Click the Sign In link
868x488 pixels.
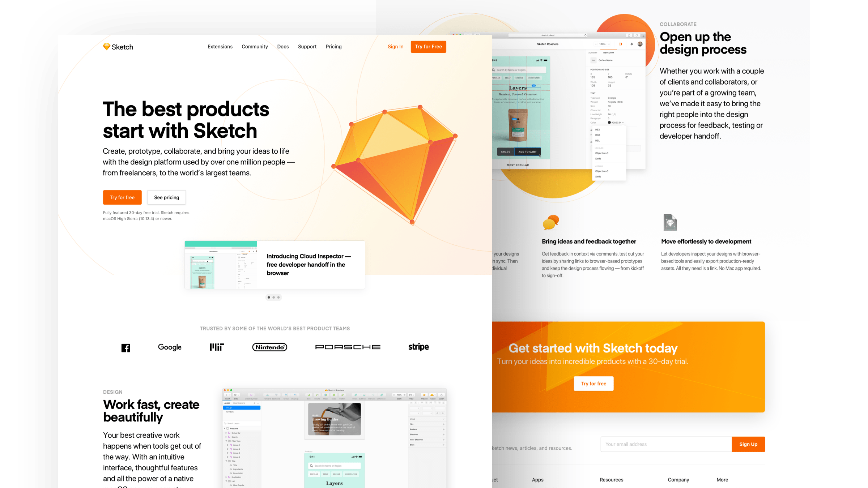click(395, 47)
